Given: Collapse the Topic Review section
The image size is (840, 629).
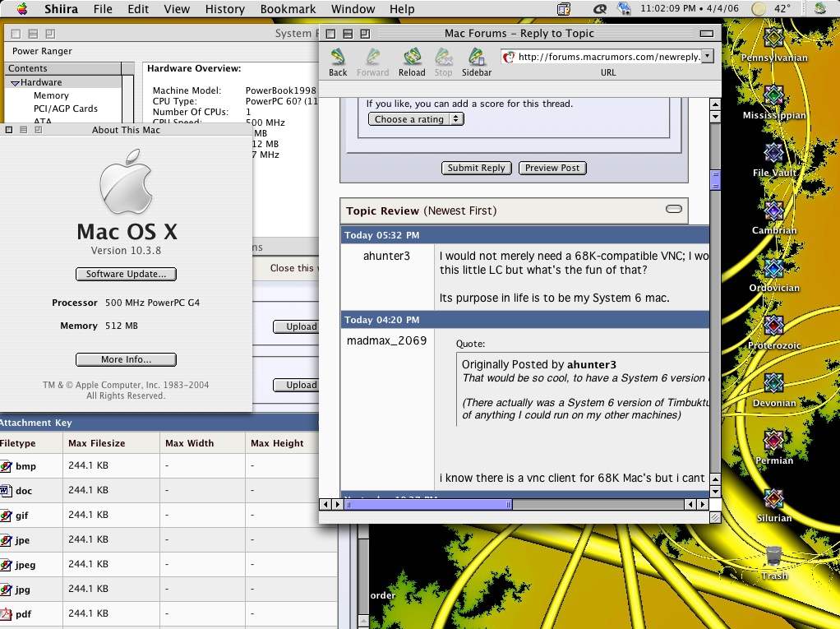Looking at the screenshot, I should [x=673, y=210].
